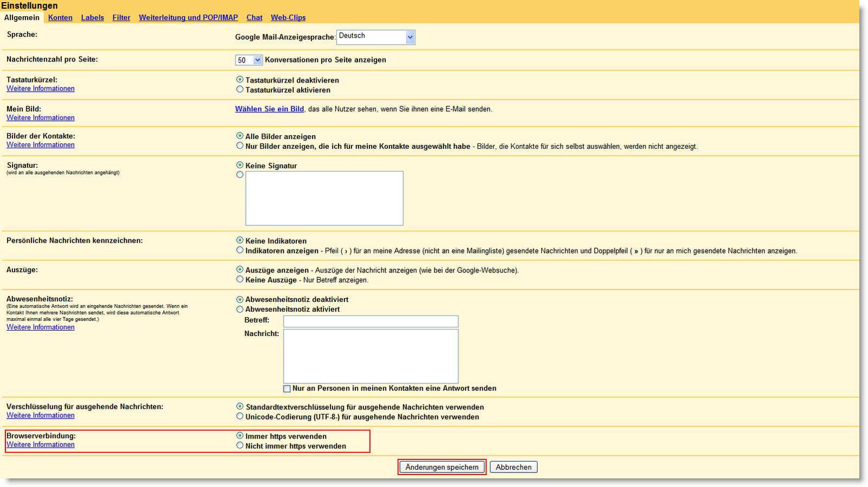The height and width of the screenshot is (487, 868).
Task: Choose 'Immer https verwenden' option
Action: point(240,436)
